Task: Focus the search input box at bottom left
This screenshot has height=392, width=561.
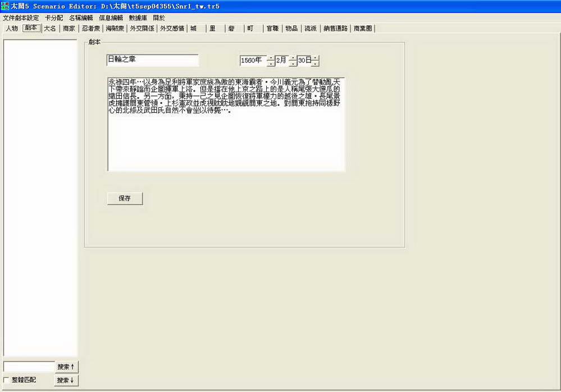Action: click(x=29, y=367)
